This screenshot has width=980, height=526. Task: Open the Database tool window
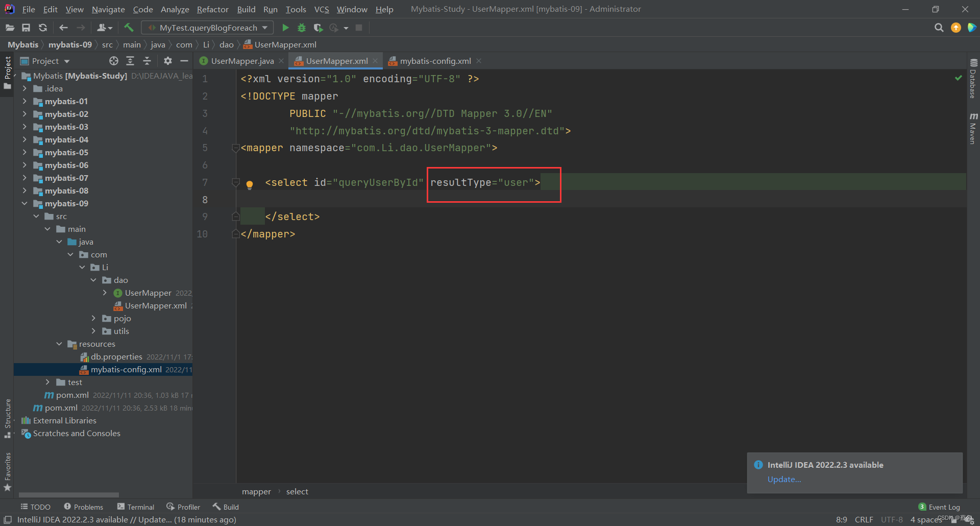[x=973, y=79]
